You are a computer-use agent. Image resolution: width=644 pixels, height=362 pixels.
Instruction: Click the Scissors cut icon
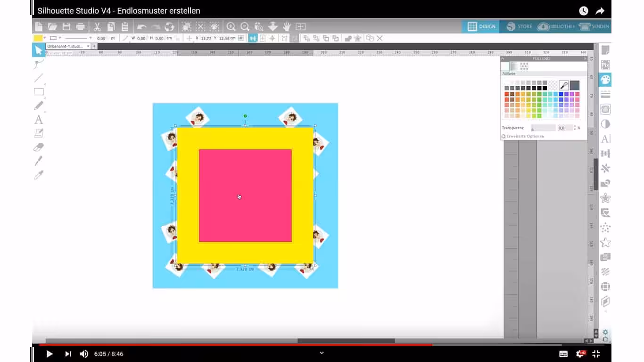click(97, 27)
